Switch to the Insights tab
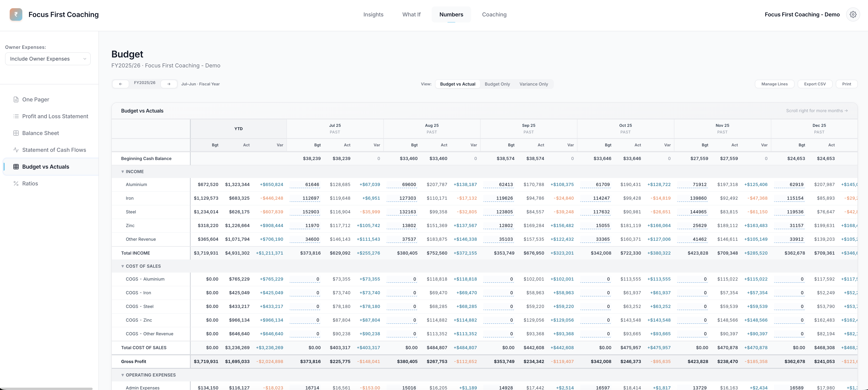Viewport: 868px width, 390px height. point(373,14)
